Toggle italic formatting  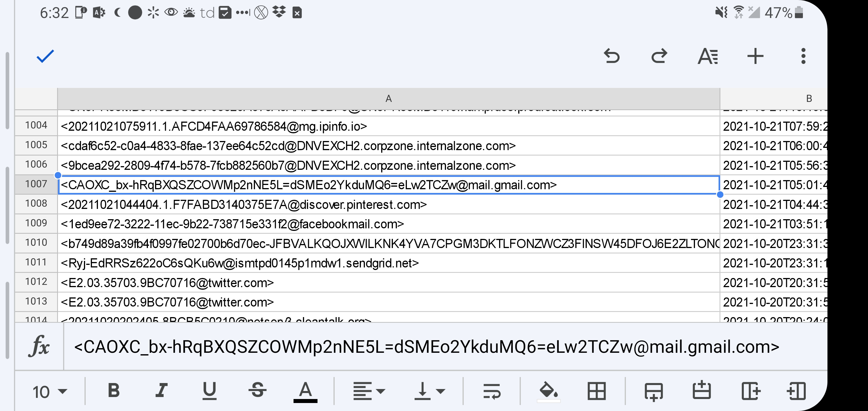point(161,391)
